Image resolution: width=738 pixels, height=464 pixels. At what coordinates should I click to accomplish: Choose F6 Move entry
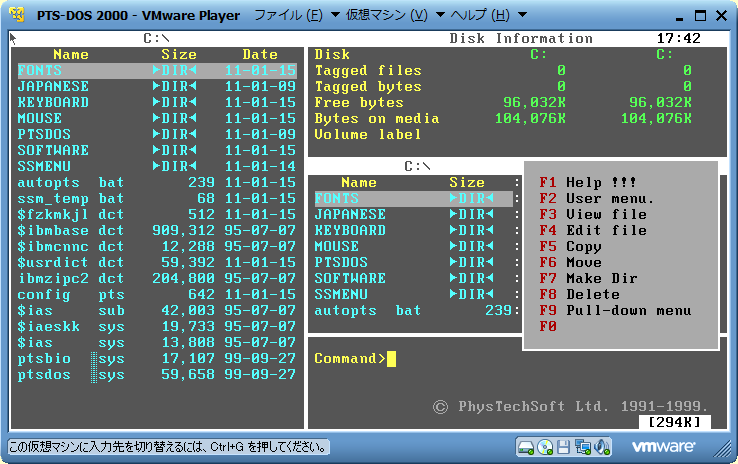tap(570, 263)
